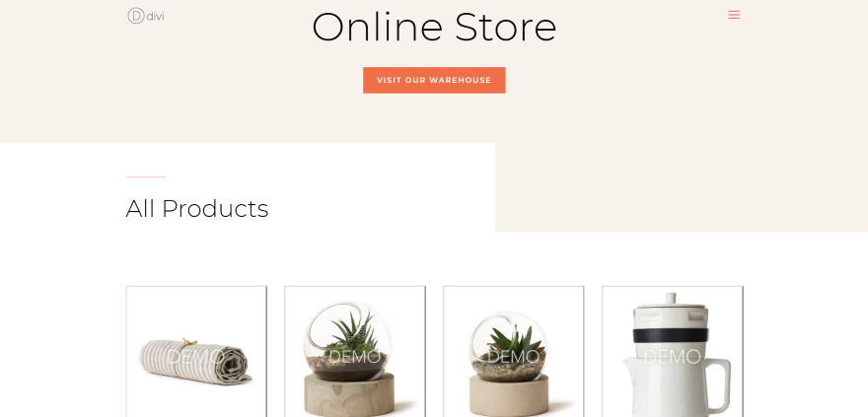Open the third product terrarium thumbnail

point(514,352)
